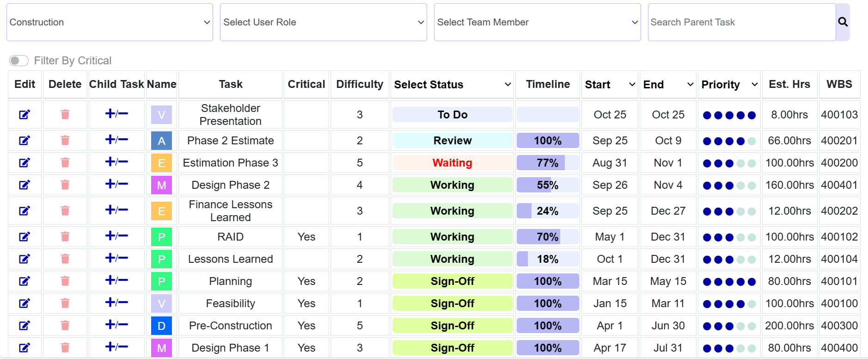
Task: Add child task to Estimation Phase 3
Action: (116, 162)
